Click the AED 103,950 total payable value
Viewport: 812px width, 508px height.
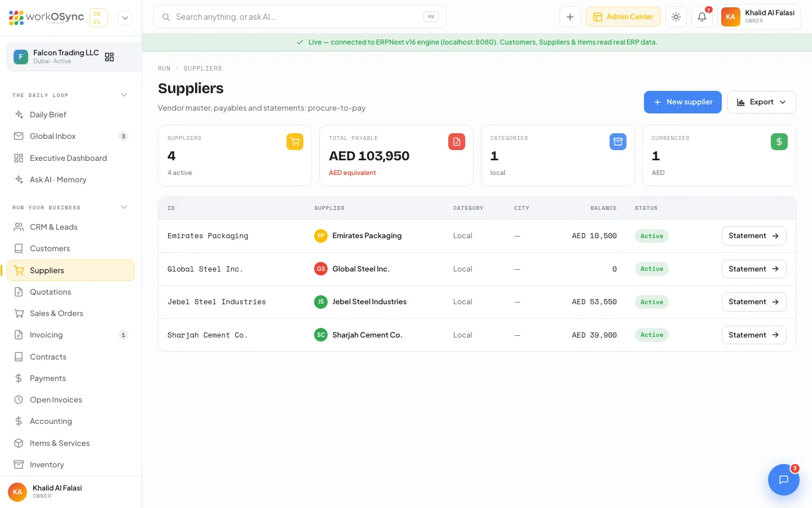[x=369, y=156]
